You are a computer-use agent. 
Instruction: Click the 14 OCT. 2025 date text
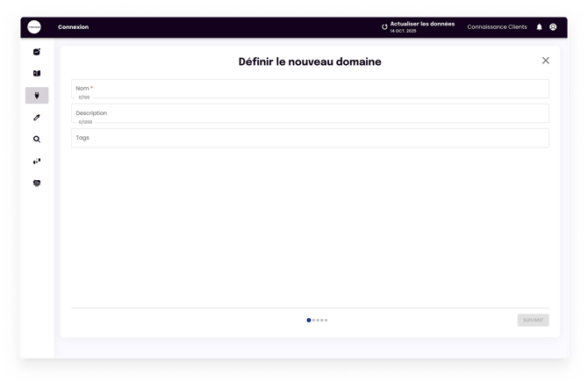point(403,31)
